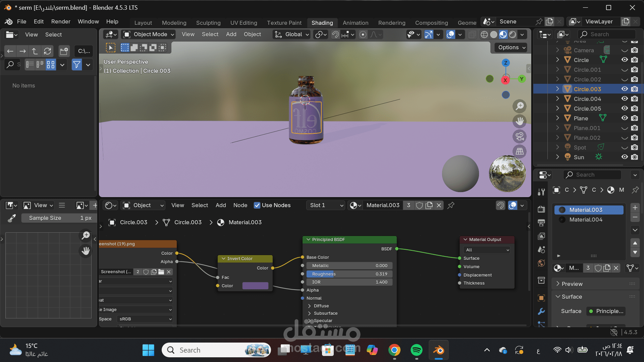
Task: Toggle camera view with the camera icon
Action: point(520,136)
